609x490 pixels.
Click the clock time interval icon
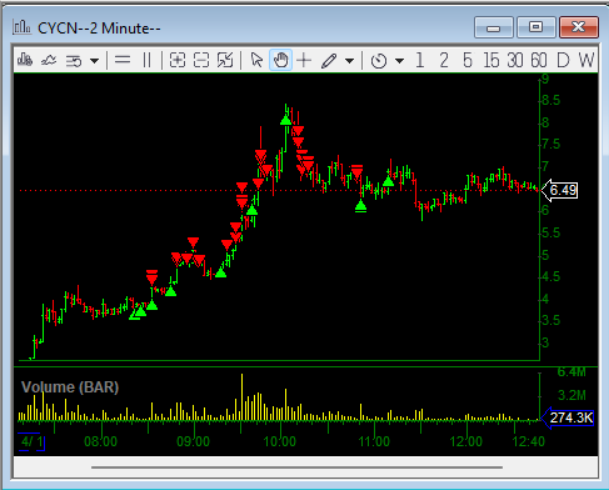(x=379, y=61)
